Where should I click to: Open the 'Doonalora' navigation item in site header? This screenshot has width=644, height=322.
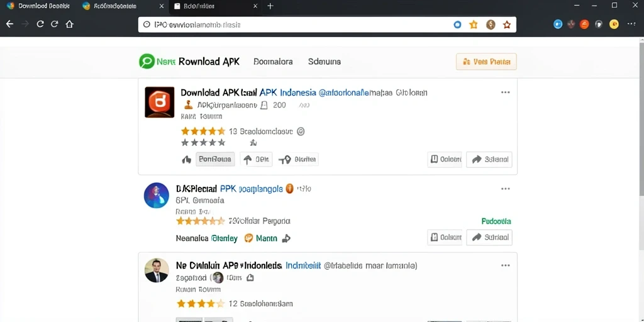click(x=273, y=62)
